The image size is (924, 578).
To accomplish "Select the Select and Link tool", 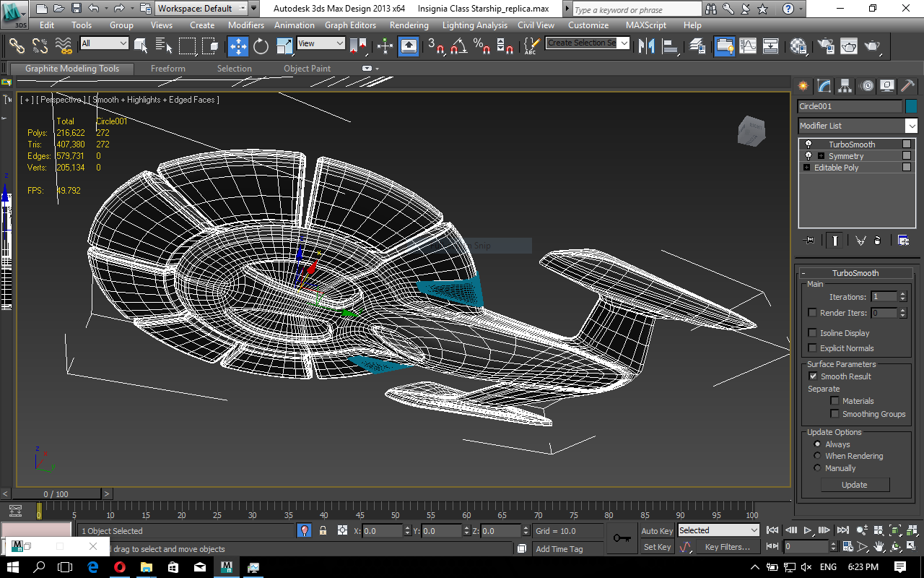I will coord(17,46).
